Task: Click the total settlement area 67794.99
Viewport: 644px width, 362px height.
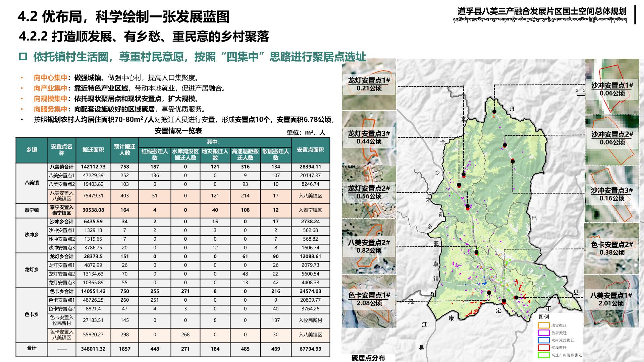Action: 310,349
